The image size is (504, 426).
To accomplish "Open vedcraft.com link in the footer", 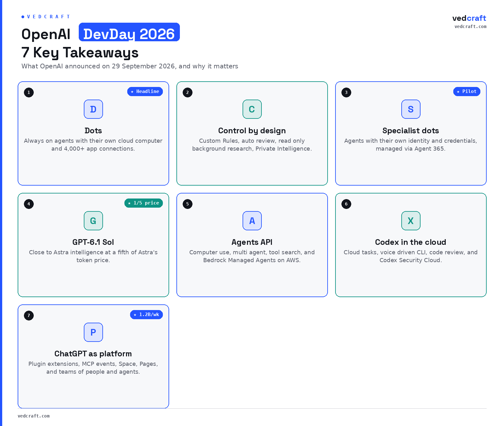I will 34,416.
